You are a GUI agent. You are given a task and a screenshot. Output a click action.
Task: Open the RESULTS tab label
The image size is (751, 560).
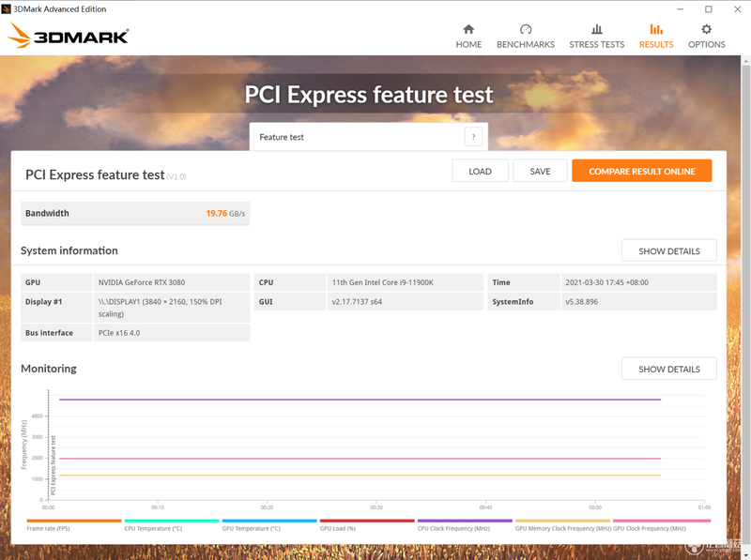(x=656, y=44)
